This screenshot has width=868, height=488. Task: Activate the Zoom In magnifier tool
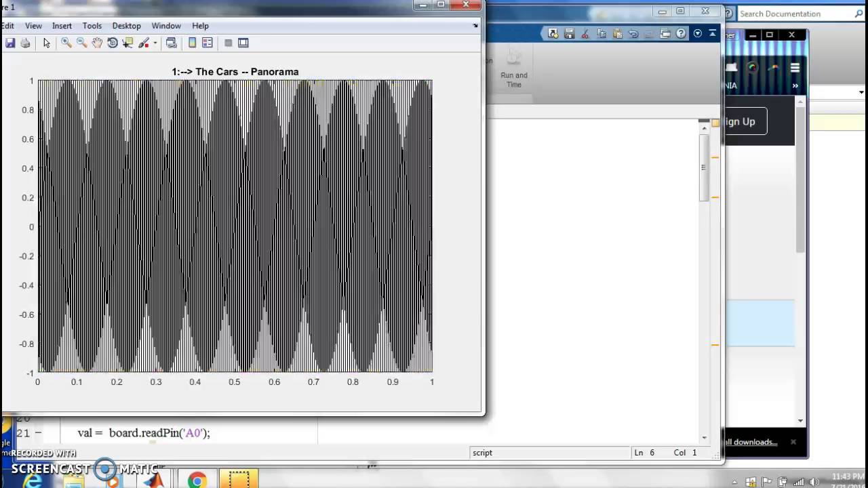point(66,43)
